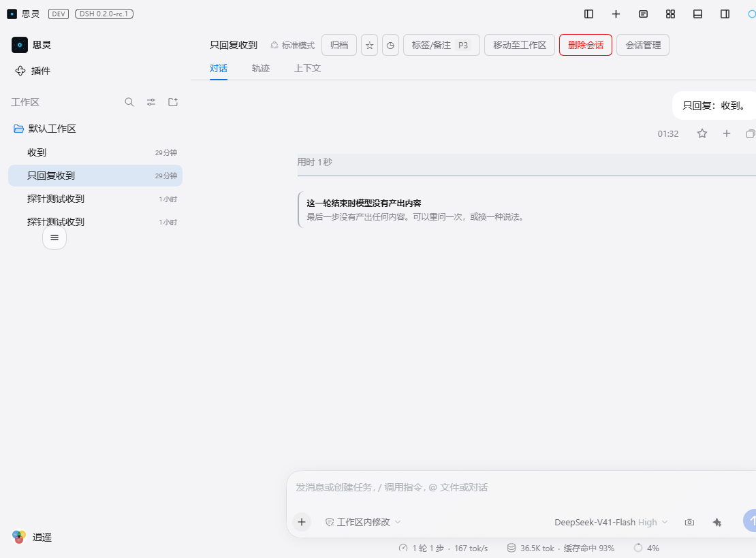Open the 逍遥 user profile
This screenshot has width=756, height=558.
coord(32,537)
